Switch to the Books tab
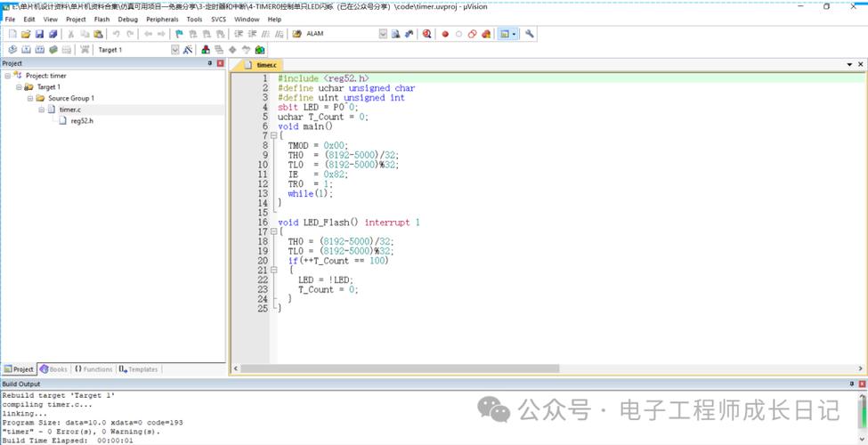 click(54, 369)
